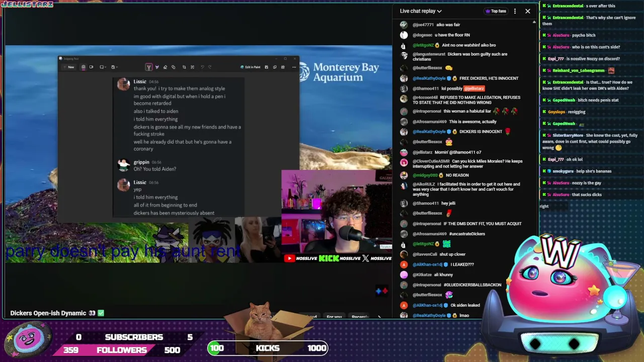Click New in the Snipping Tool
Screen dimensions: 644x362
click(x=68, y=67)
